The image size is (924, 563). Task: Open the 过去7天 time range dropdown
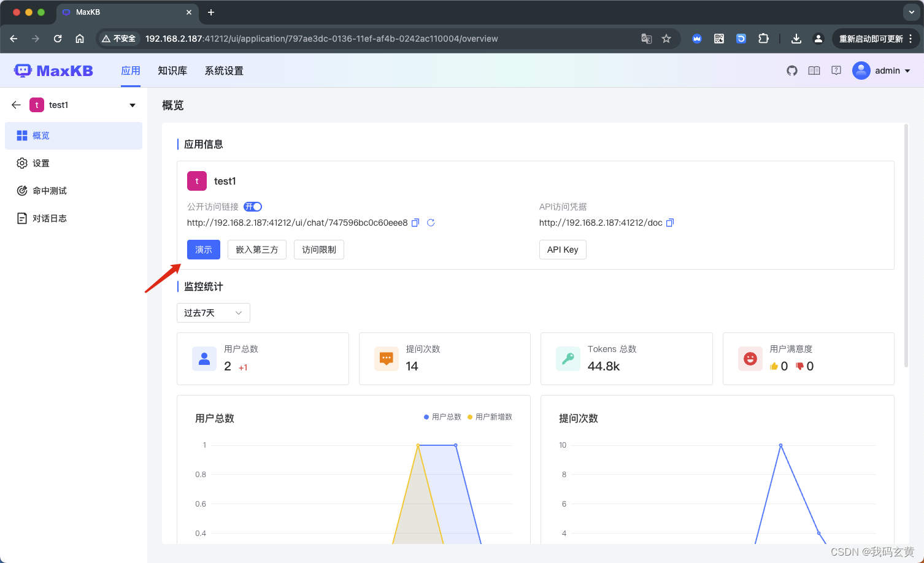[x=214, y=313]
